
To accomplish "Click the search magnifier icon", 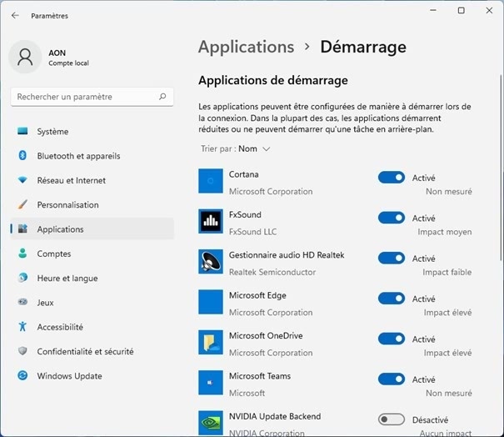I will pos(162,97).
